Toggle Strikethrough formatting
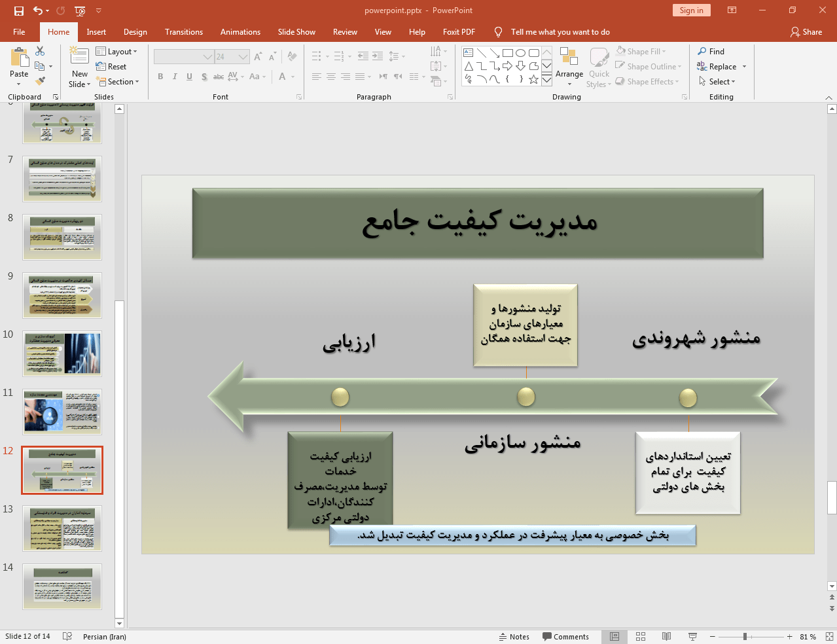837x644 pixels. coord(219,77)
